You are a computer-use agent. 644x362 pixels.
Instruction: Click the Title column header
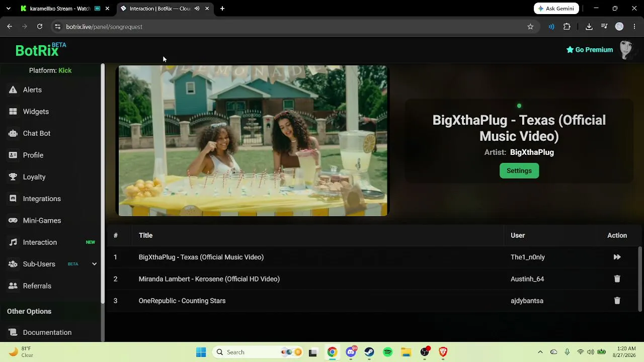pos(145,235)
